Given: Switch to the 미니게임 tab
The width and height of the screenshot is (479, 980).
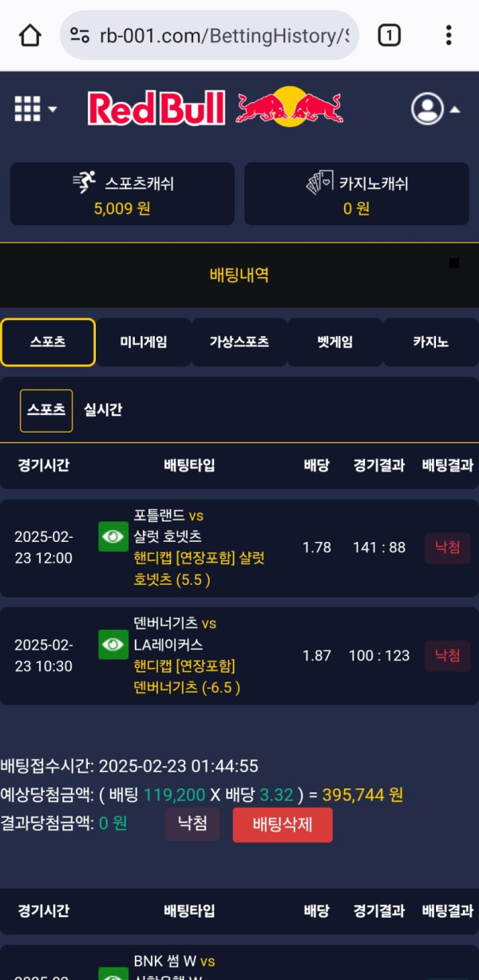Looking at the screenshot, I should coord(144,342).
